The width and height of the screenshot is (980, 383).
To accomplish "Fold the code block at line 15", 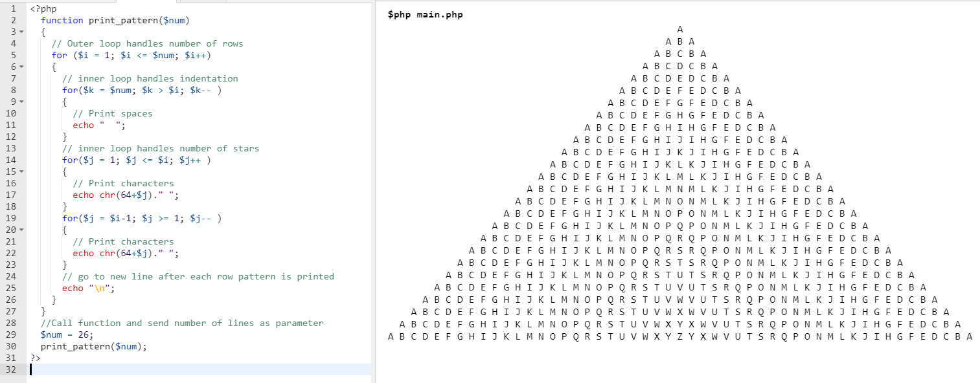I will coord(21,172).
